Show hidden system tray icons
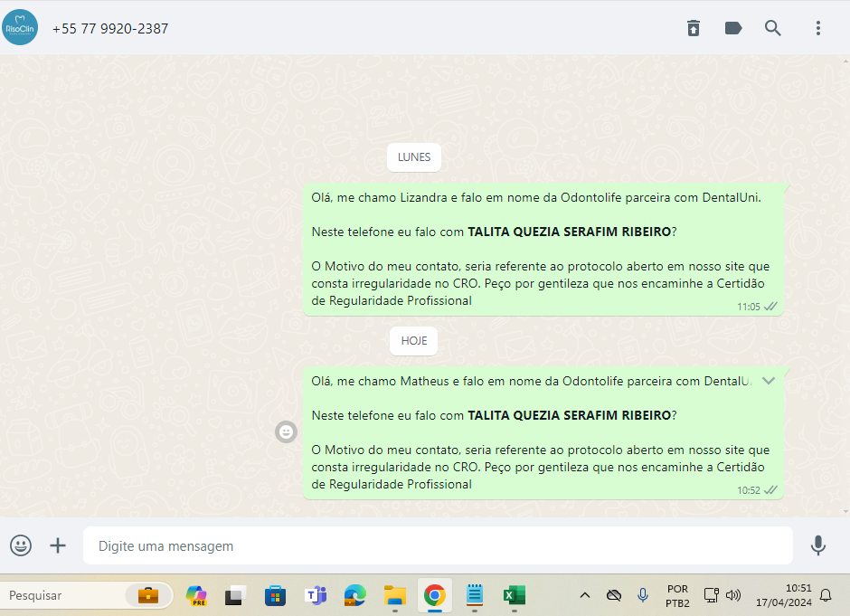Image resolution: width=850 pixels, height=616 pixels. [585, 595]
